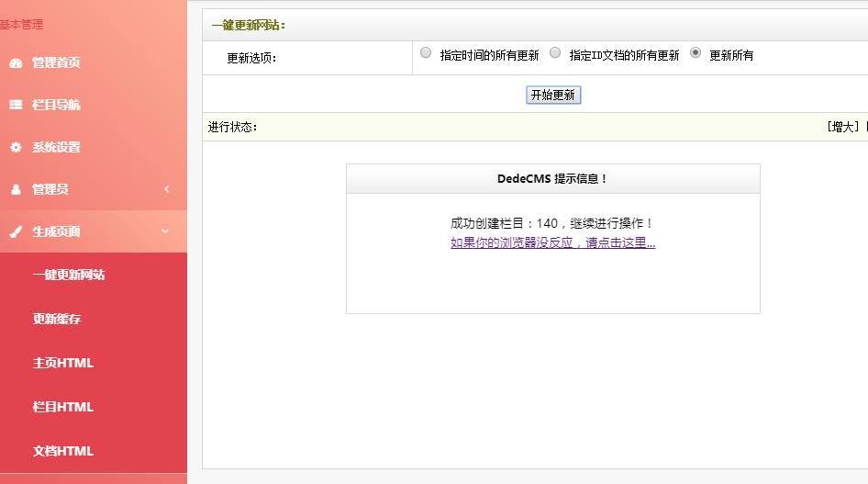Expand the 管理员 menu chevron
Screen dimensions: 868x484
[x=167, y=189]
